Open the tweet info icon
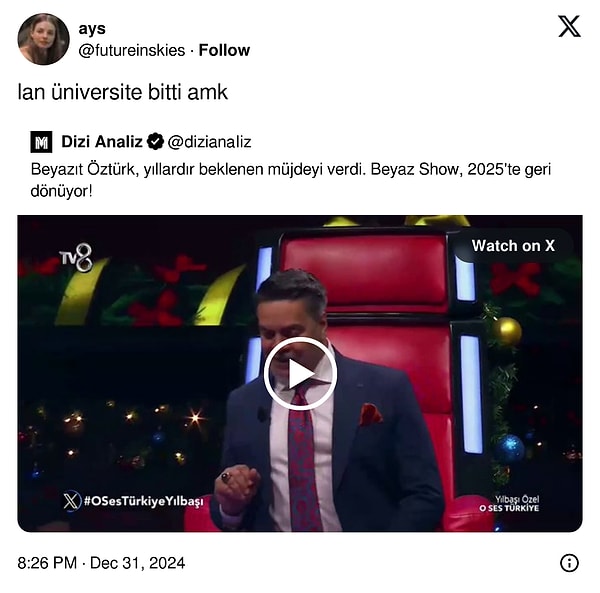This screenshot has height=593, width=600. point(569,563)
